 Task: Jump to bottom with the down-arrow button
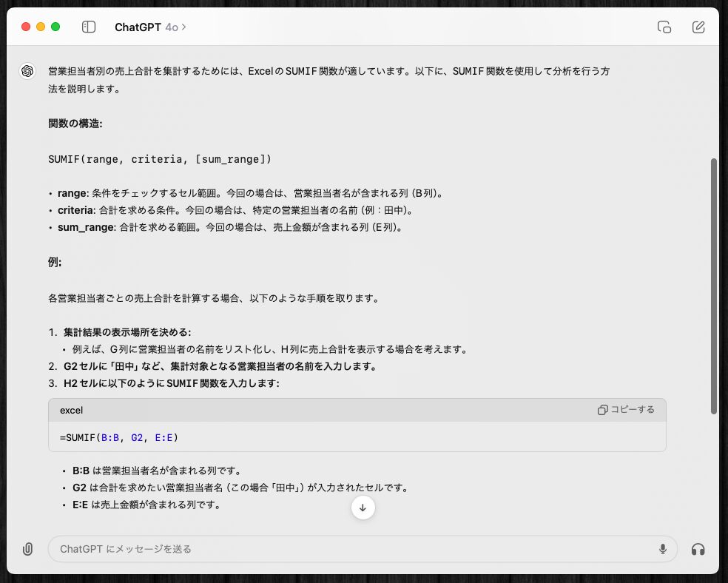point(363,508)
